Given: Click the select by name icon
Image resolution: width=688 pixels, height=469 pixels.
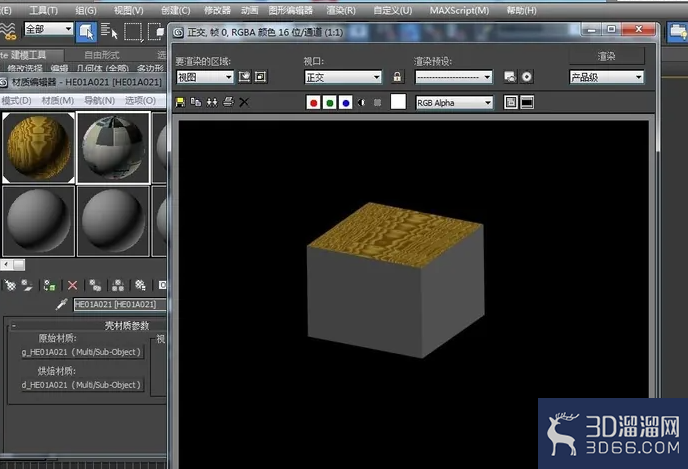Looking at the screenshot, I should coord(109,31).
